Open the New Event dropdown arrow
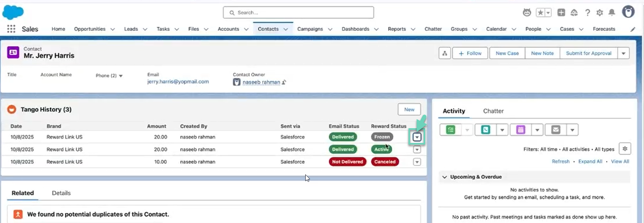This screenshot has width=644, height=223. point(537,130)
